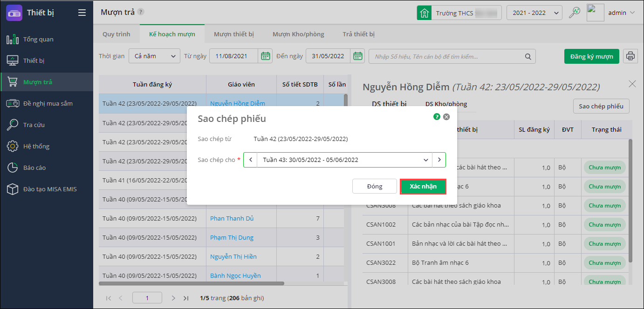
Task: Open the 2021 - 2022 school year dropdown
Action: pyautogui.click(x=534, y=13)
